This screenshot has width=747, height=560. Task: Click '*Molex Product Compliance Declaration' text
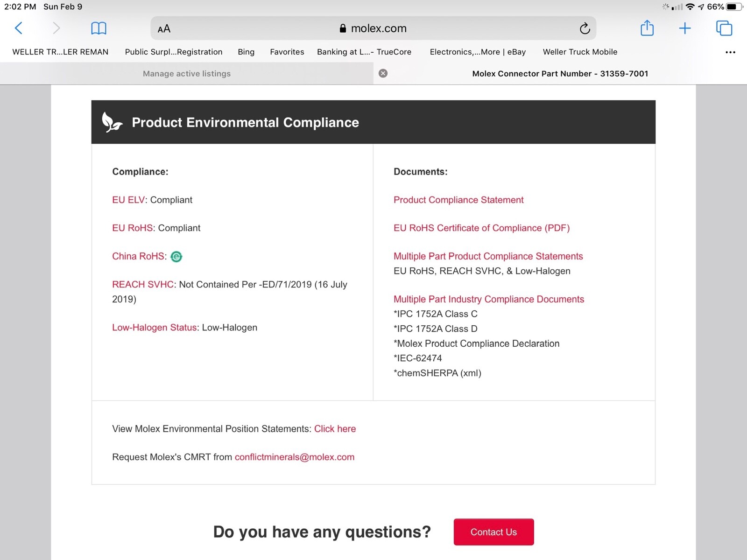pyautogui.click(x=477, y=343)
